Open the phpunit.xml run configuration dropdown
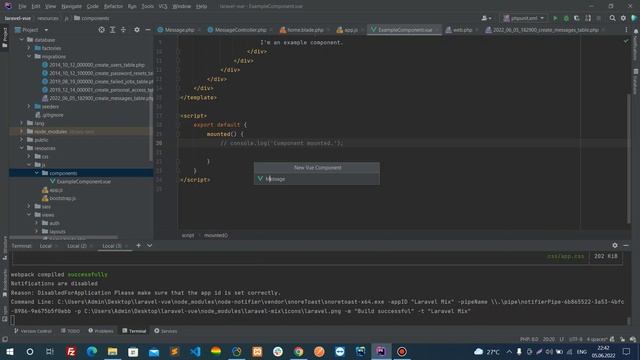 tap(524, 18)
